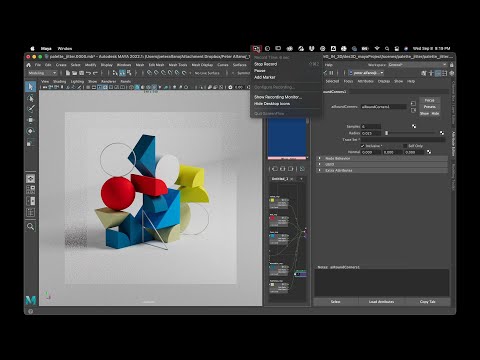
Task: Click the input connection icon beside node name
Action: point(413,104)
